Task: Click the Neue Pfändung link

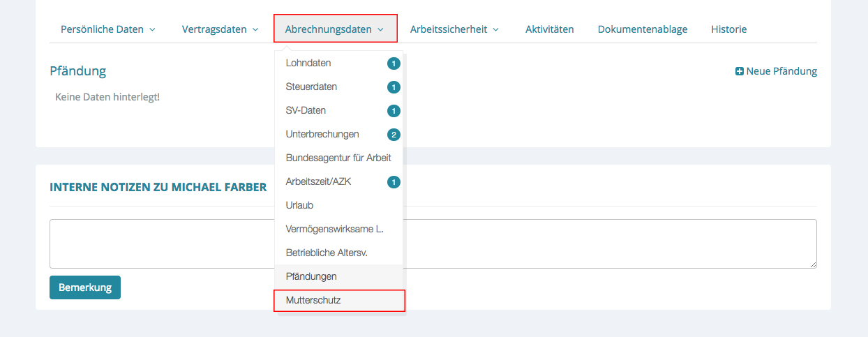Action: tap(781, 71)
